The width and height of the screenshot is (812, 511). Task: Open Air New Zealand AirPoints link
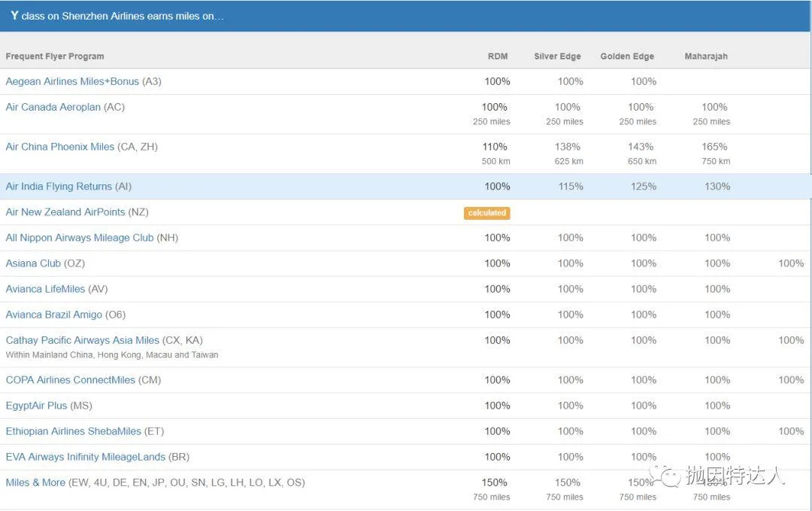click(65, 212)
